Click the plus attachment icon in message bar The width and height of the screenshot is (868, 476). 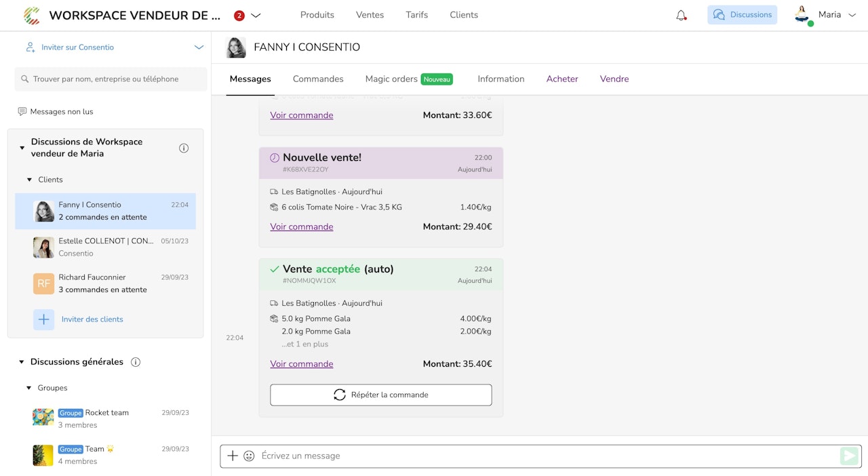(x=233, y=456)
